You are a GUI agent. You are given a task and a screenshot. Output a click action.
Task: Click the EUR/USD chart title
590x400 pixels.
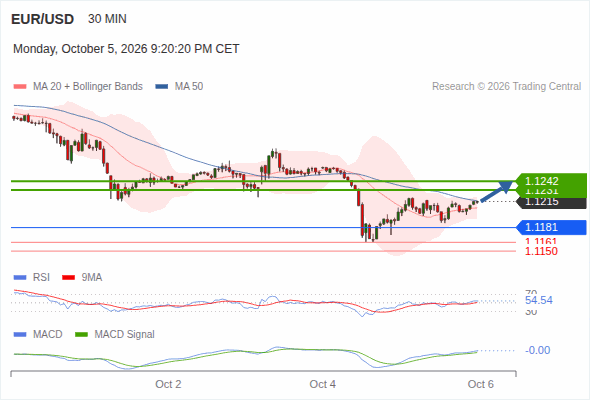(x=43, y=19)
